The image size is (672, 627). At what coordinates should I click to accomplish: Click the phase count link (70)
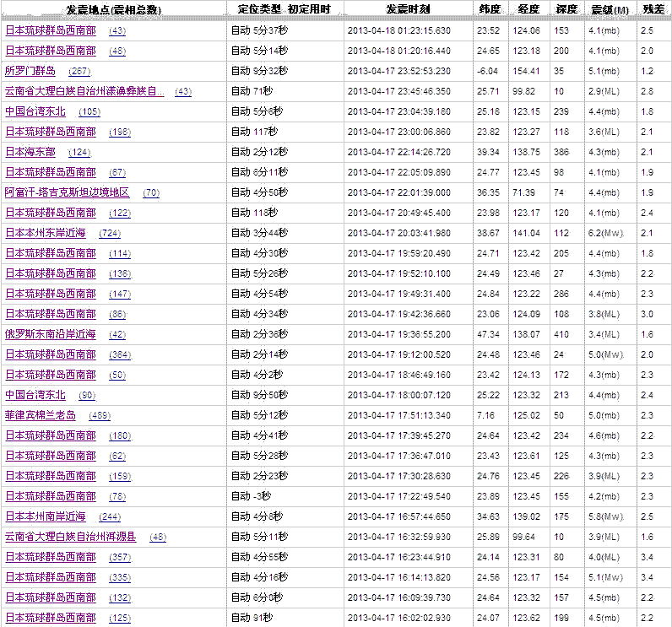coord(151,193)
